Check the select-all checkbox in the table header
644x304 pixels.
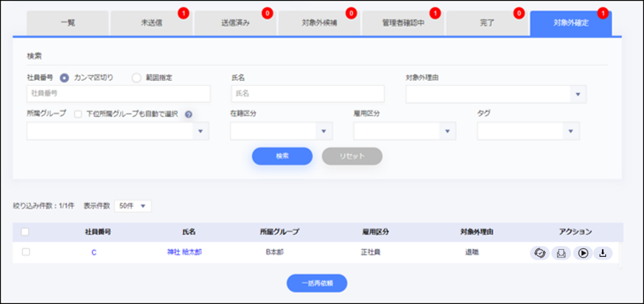[x=25, y=232]
